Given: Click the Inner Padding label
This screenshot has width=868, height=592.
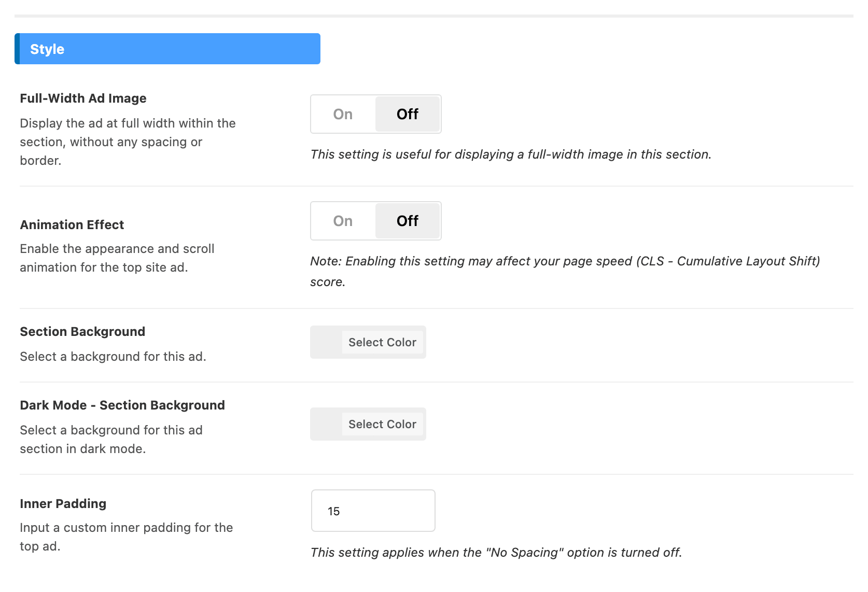Looking at the screenshot, I should click(63, 504).
